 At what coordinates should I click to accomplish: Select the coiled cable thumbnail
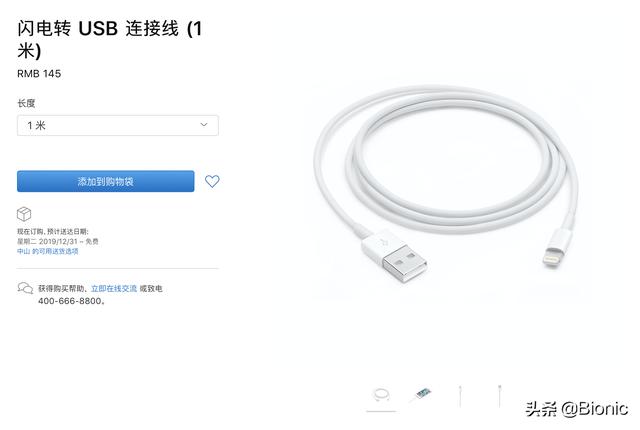click(381, 396)
